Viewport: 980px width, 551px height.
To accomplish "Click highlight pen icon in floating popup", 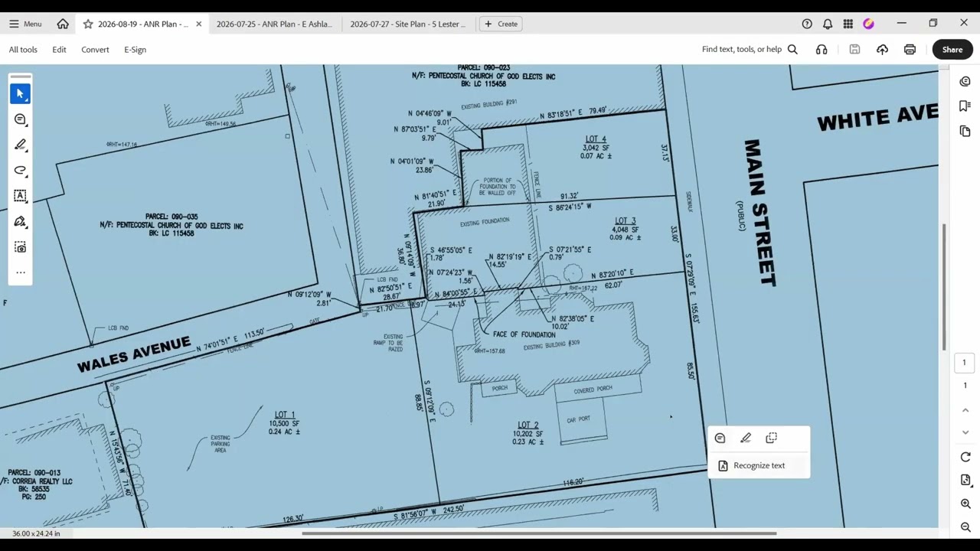I will click(746, 439).
